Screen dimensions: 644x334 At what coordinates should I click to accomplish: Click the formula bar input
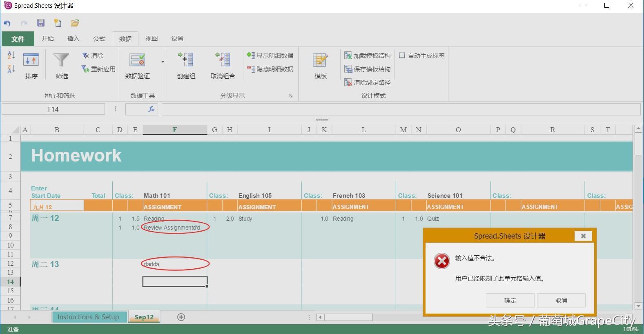pos(401,109)
